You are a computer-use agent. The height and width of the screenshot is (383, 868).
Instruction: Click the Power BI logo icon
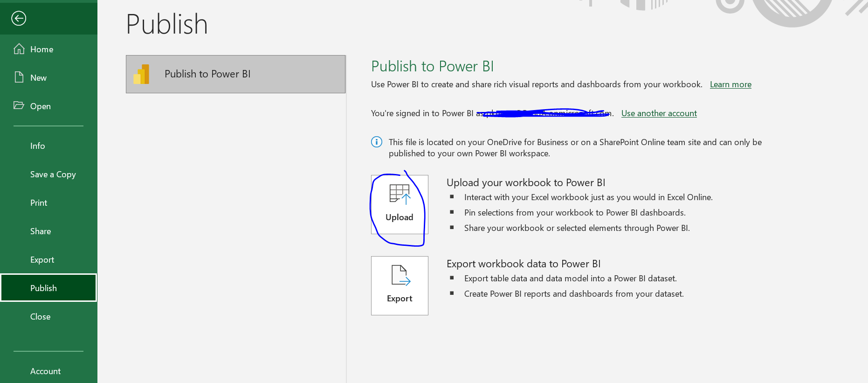coord(141,74)
